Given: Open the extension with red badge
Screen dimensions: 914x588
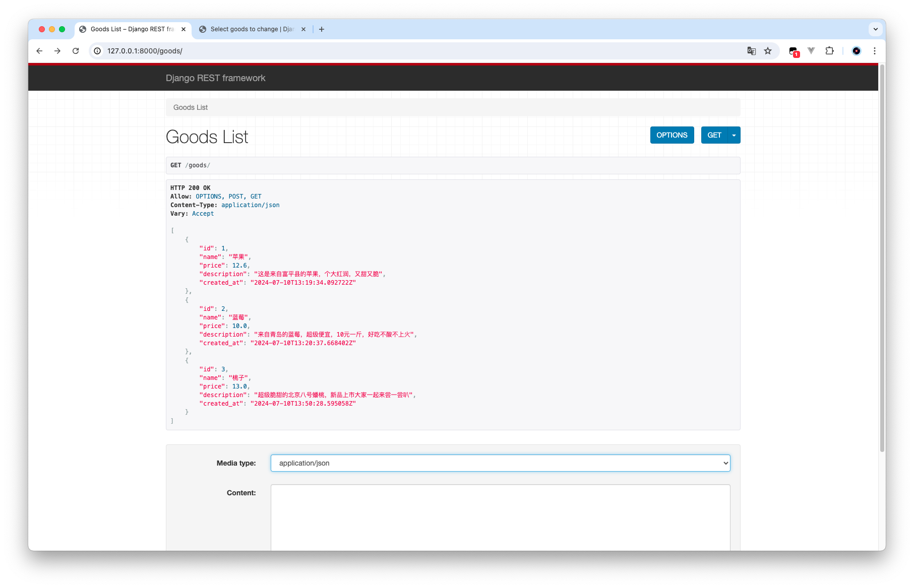Looking at the screenshot, I should coord(794,51).
